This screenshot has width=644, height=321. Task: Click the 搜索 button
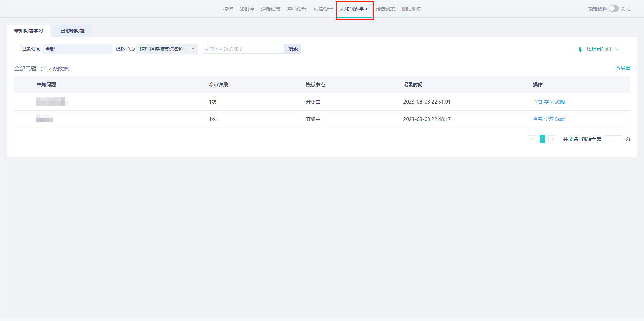[x=293, y=49]
